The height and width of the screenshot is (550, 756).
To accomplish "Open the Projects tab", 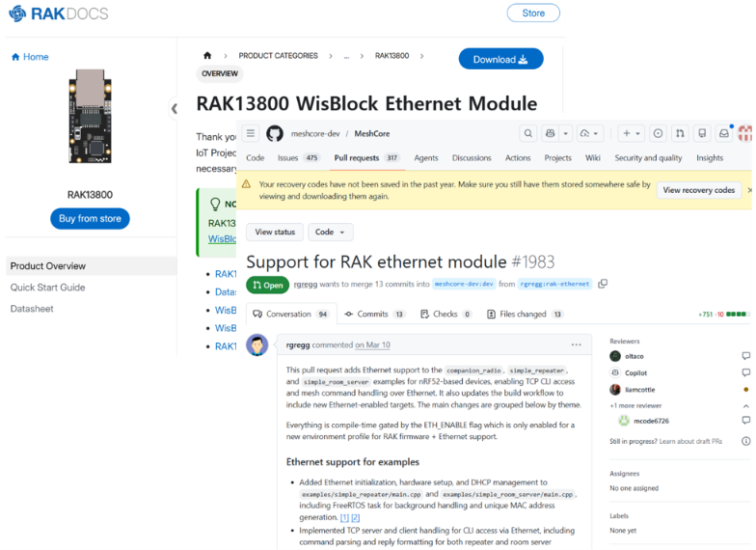I will pyautogui.click(x=557, y=158).
